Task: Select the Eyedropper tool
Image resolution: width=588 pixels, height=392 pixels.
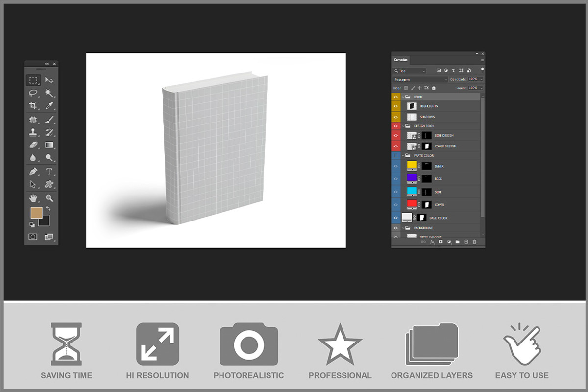Action: 49,105
